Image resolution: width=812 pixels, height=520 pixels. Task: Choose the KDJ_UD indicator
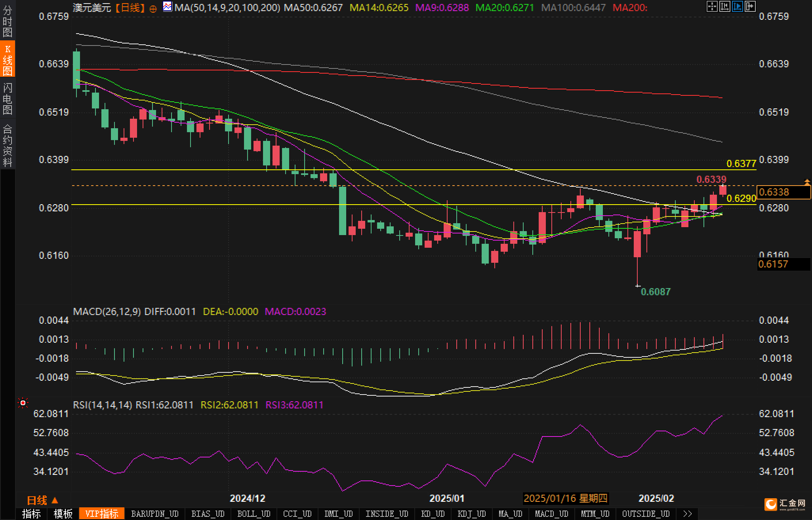point(472,514)
